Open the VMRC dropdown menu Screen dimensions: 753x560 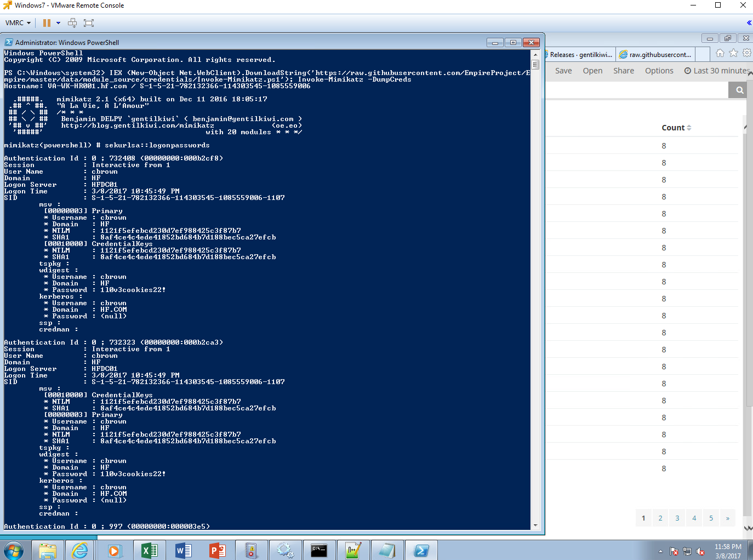[x=18, y=23]
